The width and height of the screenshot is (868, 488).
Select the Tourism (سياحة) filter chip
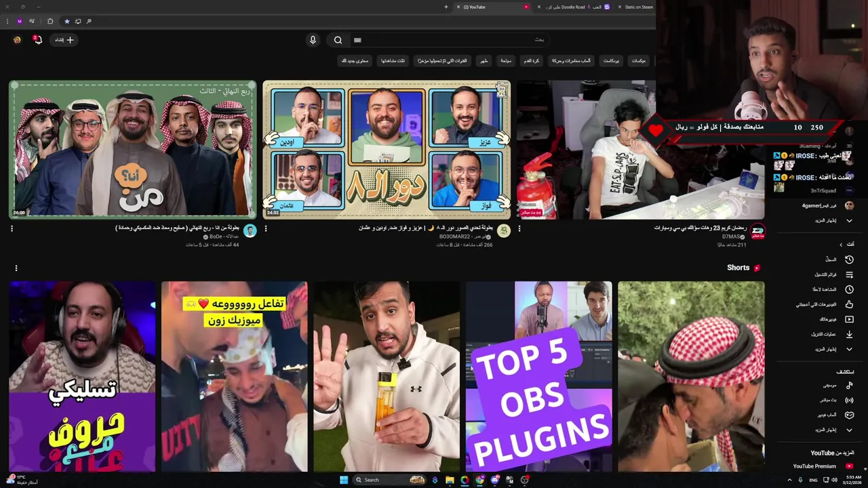pos(506,61)
